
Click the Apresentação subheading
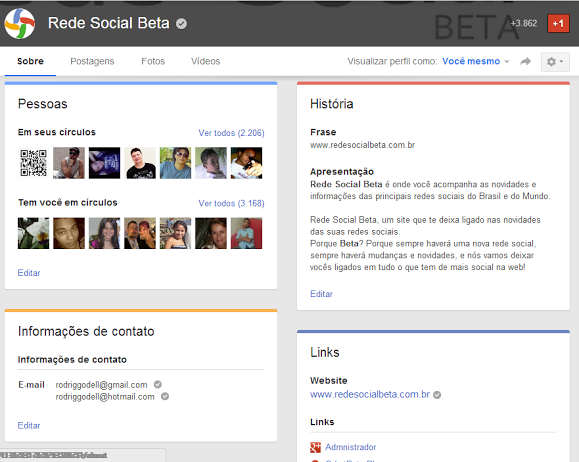coord(342,172)
